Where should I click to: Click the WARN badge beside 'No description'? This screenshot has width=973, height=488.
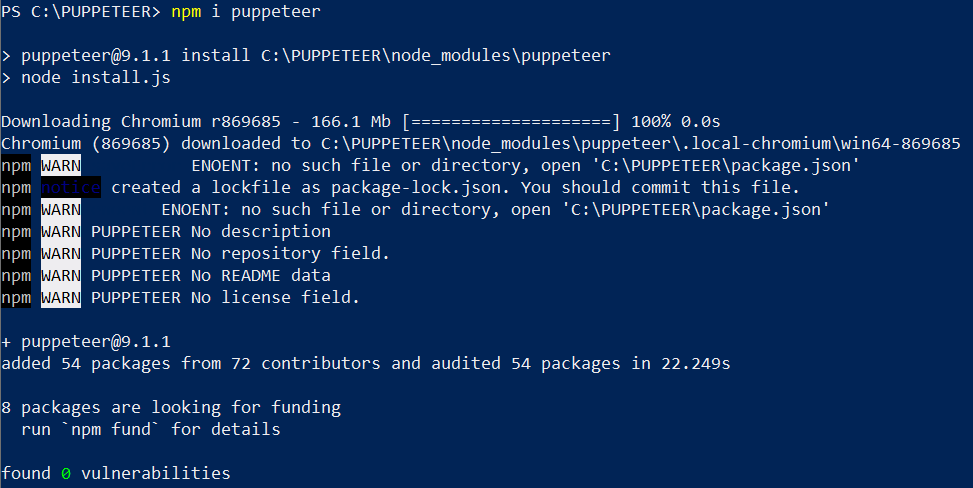click(61, 232)
